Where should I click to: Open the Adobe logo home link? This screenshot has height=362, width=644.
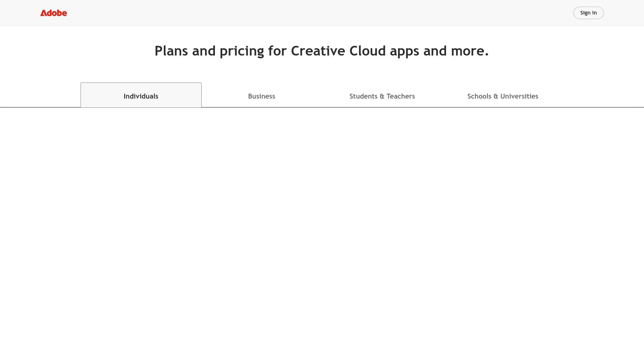[x=54, y=13]
